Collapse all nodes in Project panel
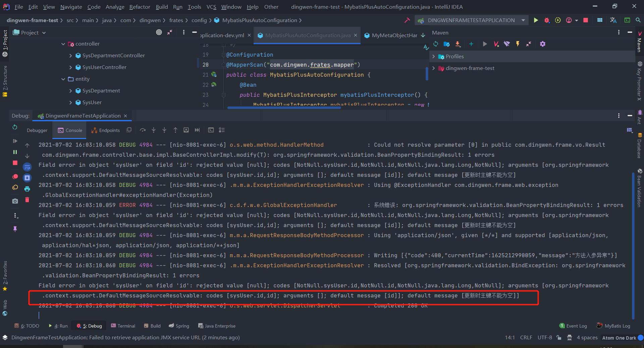This screenshot has height=348, width=644. [x=170, y=32]
